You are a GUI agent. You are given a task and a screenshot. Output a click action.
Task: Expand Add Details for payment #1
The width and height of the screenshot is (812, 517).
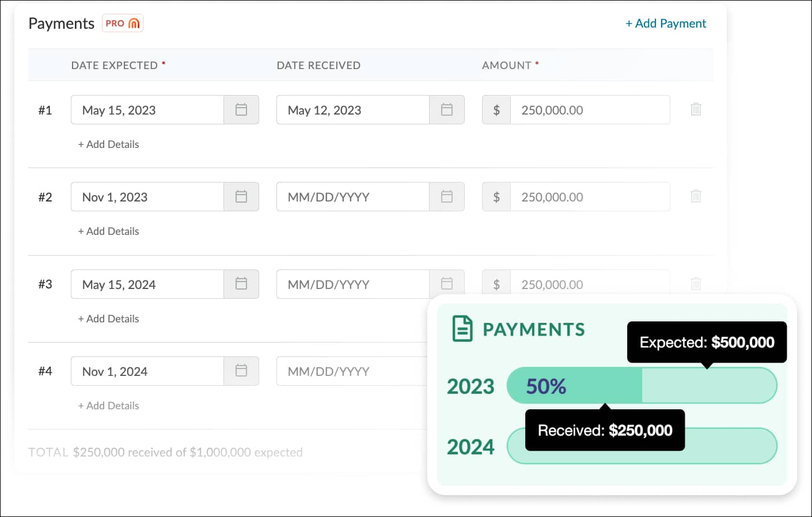tap(109, 145)
